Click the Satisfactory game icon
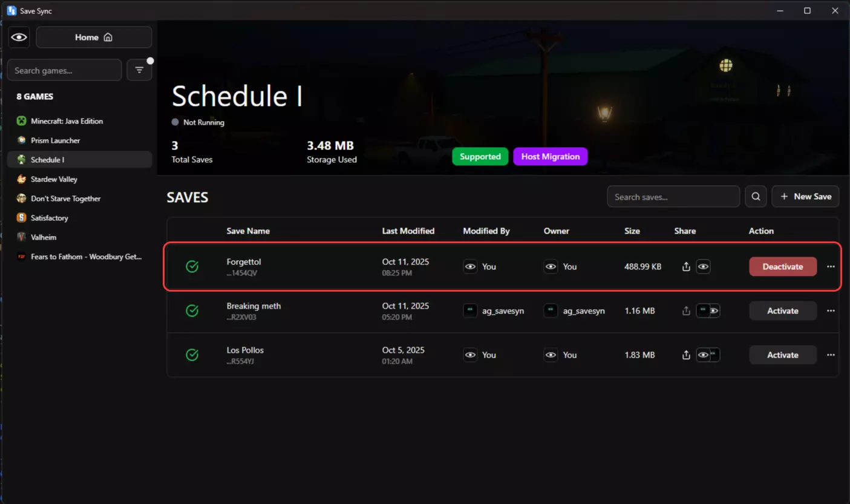Viewport: 850px width, 504px height. 22,218
